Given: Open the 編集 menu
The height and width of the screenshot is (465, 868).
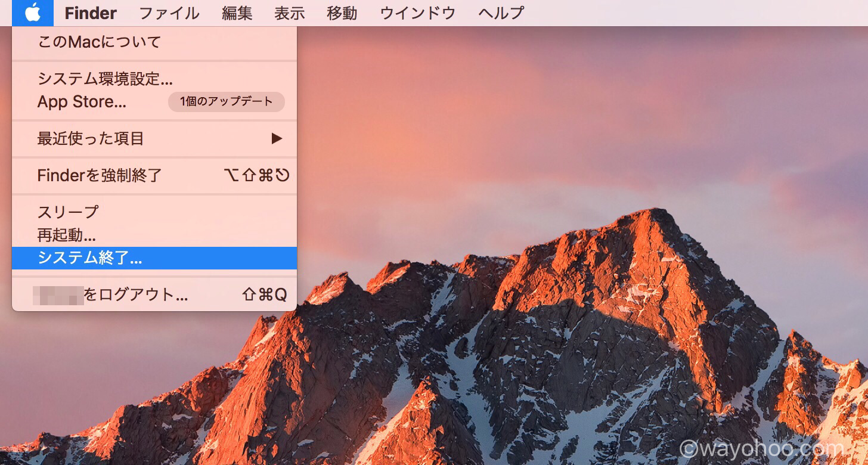Looking at the screenshot, I should (237, 13).
